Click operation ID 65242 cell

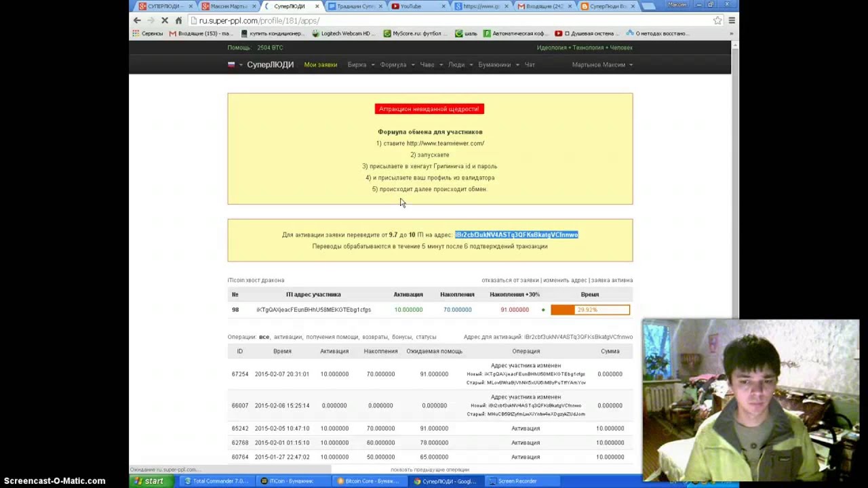click(240, 428)
